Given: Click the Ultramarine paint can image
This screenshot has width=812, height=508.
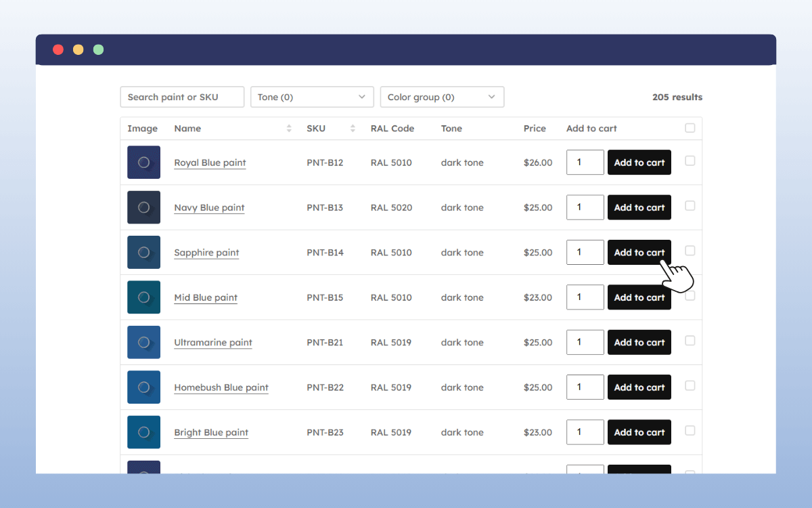Looking at the screenshot, I should (143, 342).
